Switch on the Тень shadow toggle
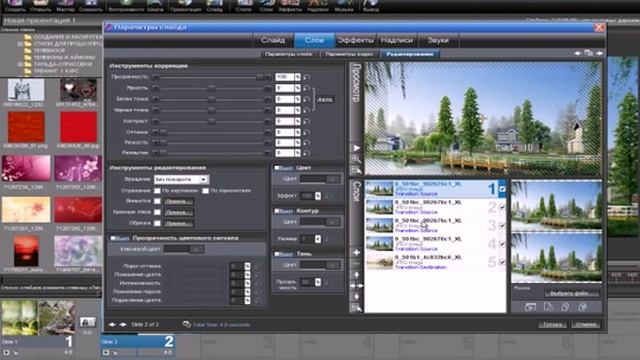640x360 pixels. [x=283, y=253]
